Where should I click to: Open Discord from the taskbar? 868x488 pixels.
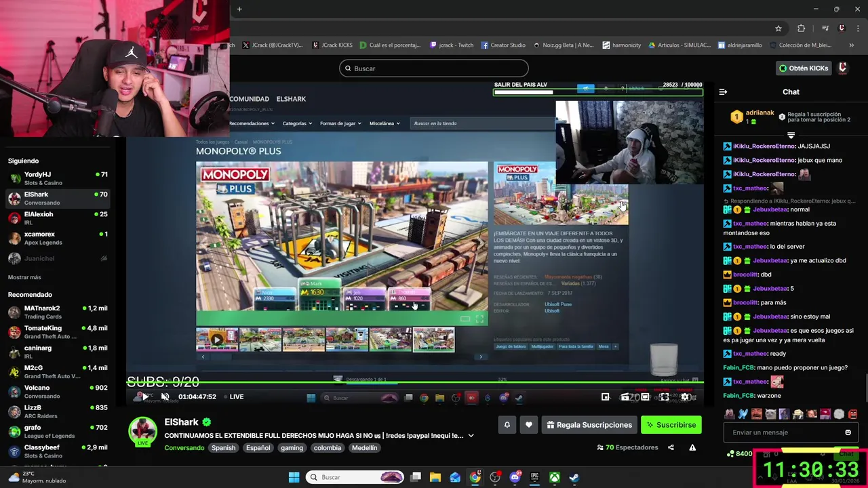click(515, 477)
